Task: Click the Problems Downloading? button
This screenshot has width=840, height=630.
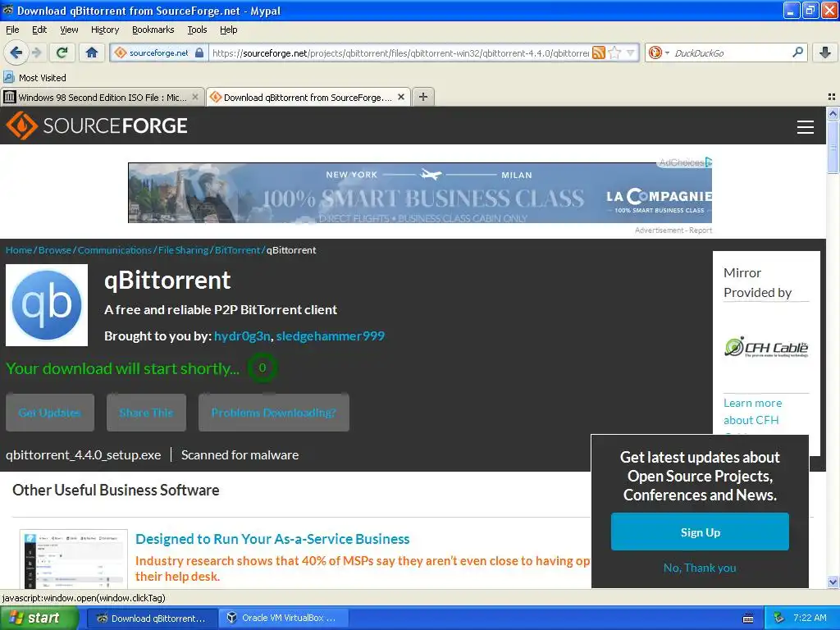Action: pyautogui.click(x=274, y=413)
